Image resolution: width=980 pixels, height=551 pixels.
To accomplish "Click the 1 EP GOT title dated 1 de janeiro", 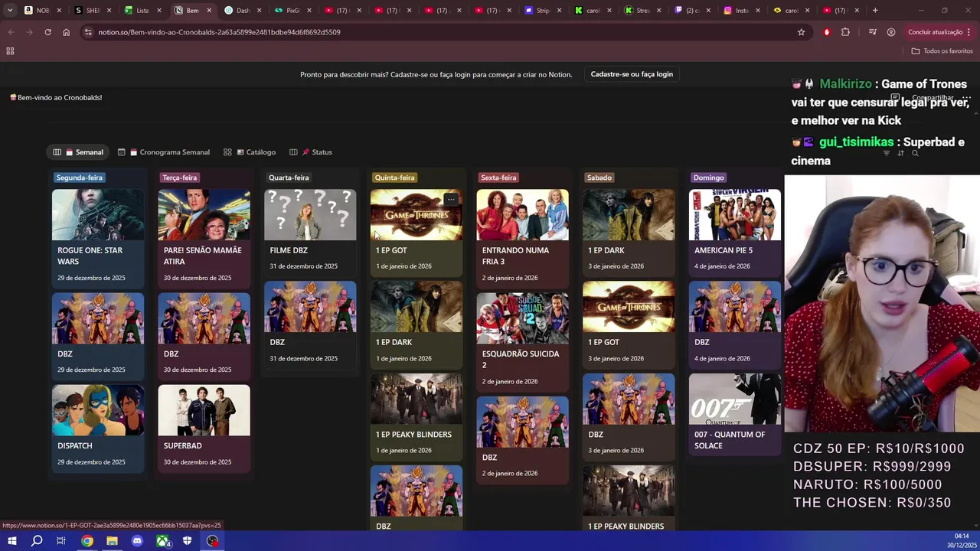I will point(391,250).
